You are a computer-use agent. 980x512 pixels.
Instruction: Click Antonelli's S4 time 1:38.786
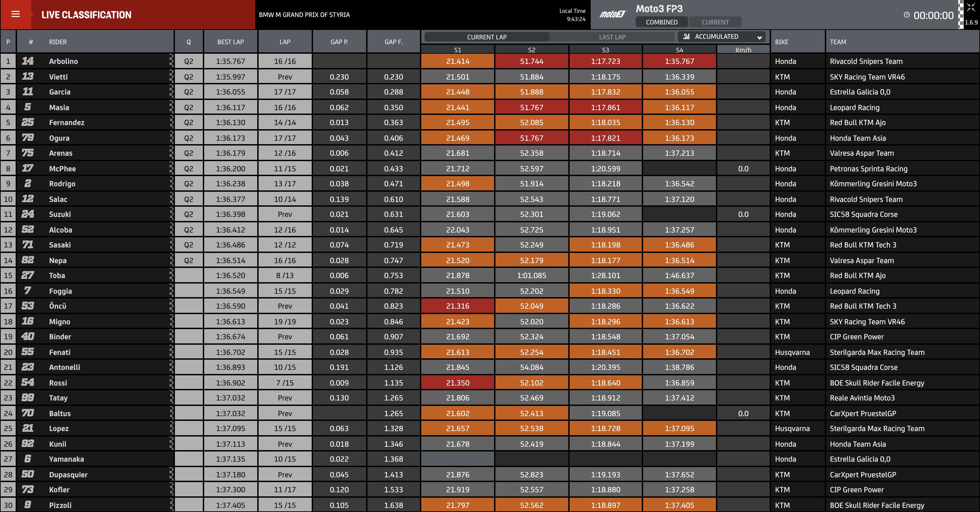click(x=680, y=367)
